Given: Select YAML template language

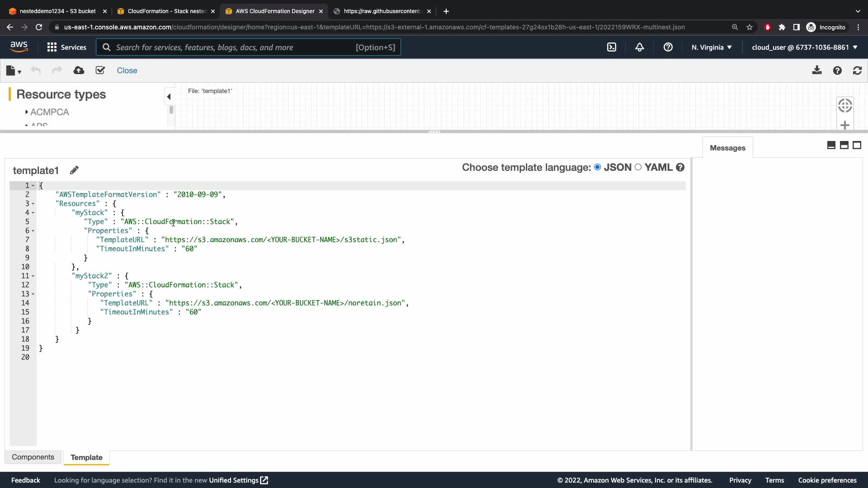Looking at the screenshot, I should point(638,167).
